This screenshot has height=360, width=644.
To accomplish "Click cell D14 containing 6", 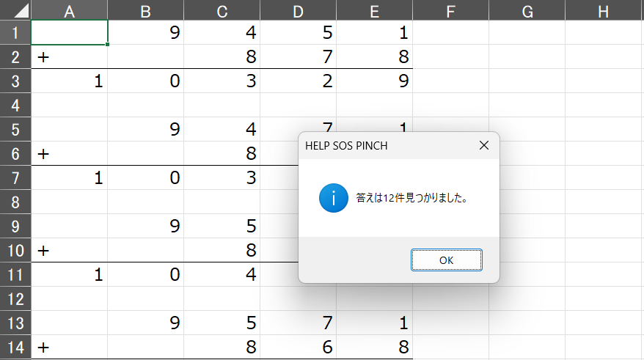I will [299, 348].
